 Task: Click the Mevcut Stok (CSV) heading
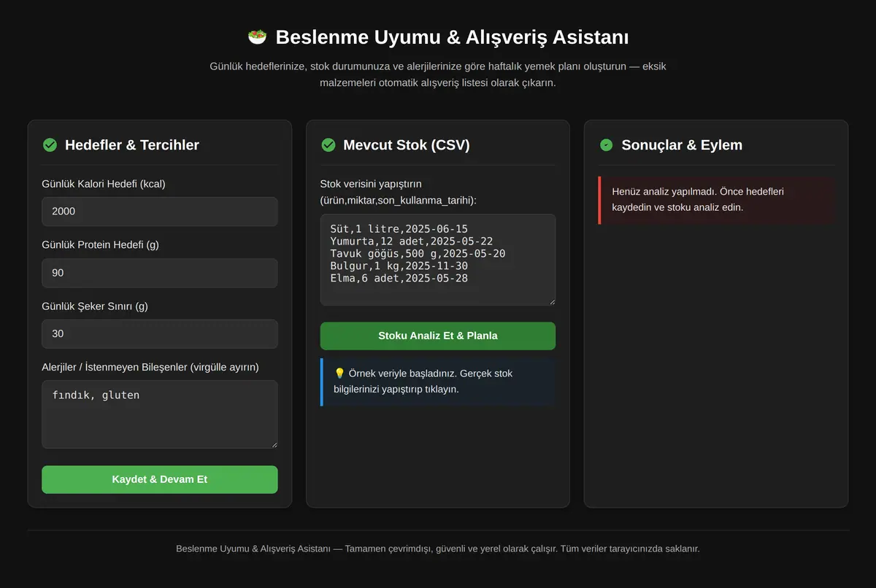pyautogui.click(x=407, y=145)
